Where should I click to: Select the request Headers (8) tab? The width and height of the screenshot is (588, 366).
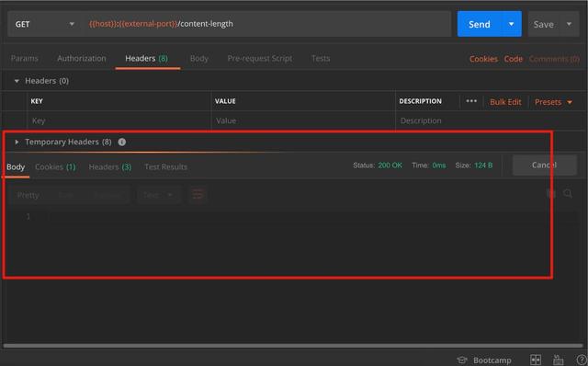(x=147, y=59)
